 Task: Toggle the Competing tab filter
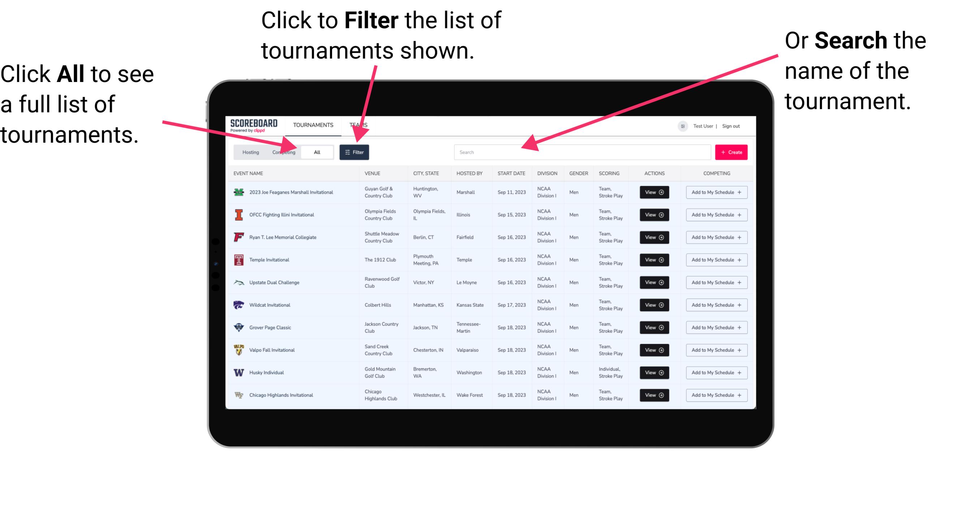coord(284,152)
